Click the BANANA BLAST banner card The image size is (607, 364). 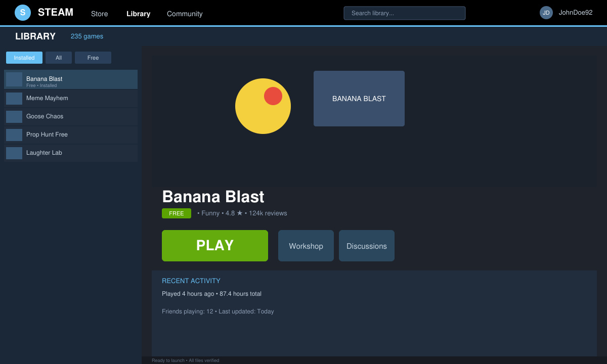(x=359, y=99)
